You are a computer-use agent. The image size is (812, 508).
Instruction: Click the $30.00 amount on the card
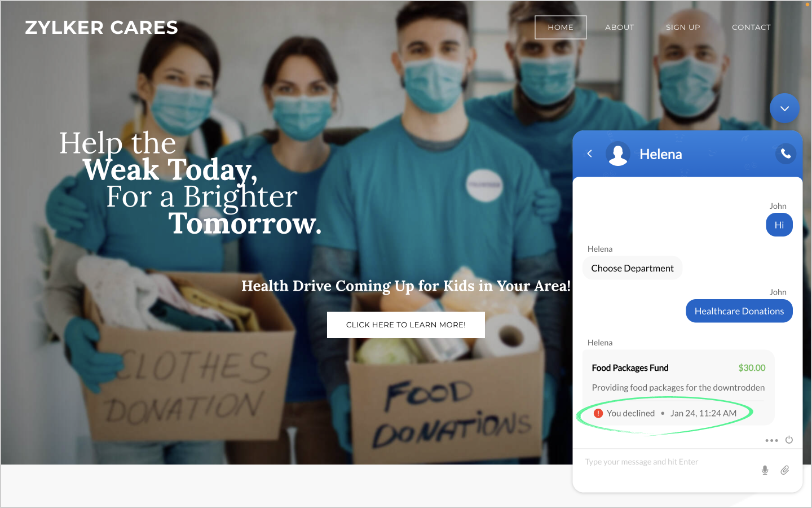(x=752, y=368)
